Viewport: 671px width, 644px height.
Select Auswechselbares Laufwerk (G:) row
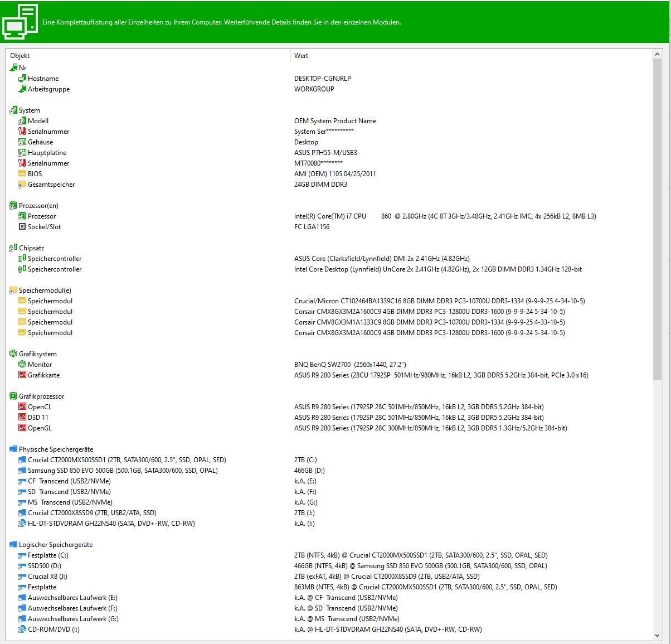click(x=73, y=619)
